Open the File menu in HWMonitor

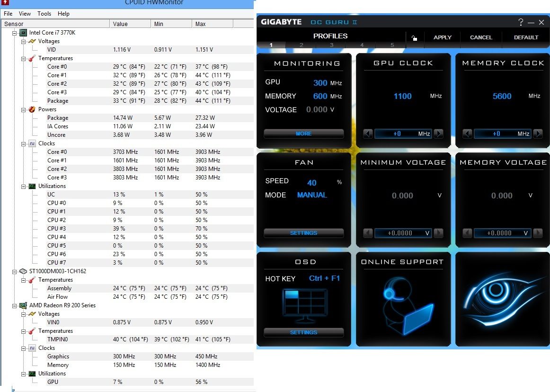coord(8,14)
